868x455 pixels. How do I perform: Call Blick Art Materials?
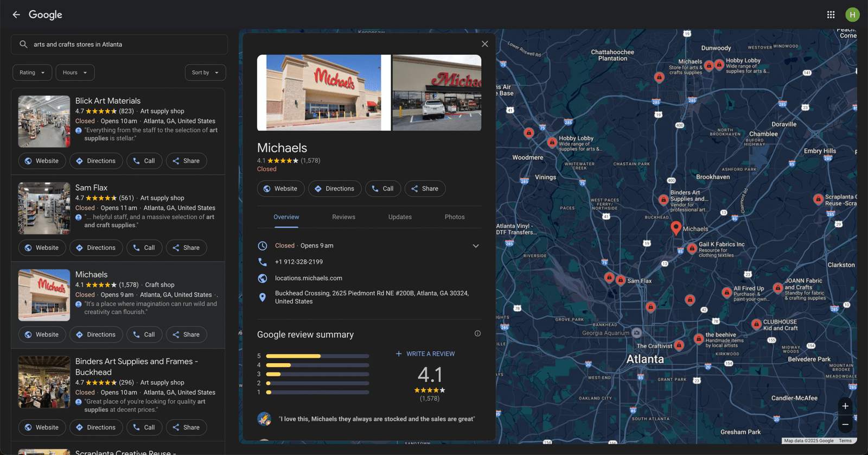pyautogui.click(x=144, y=161)
